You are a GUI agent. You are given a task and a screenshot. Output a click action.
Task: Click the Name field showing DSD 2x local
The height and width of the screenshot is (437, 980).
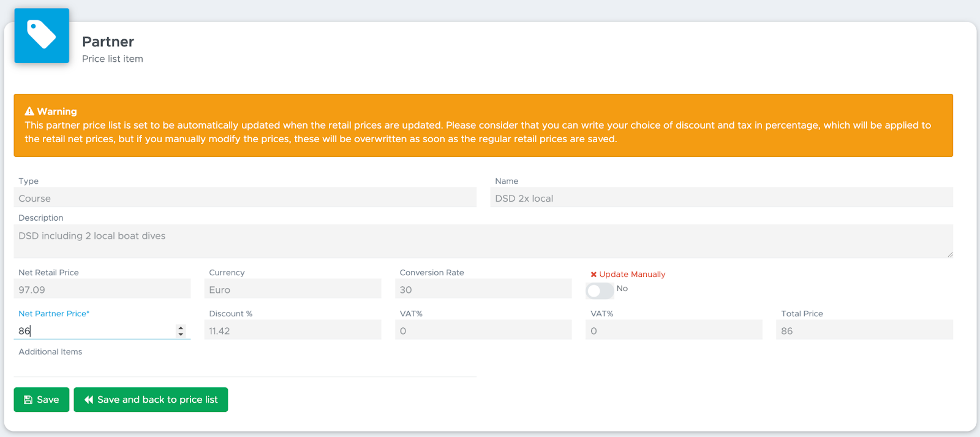(x=722, y=198)
